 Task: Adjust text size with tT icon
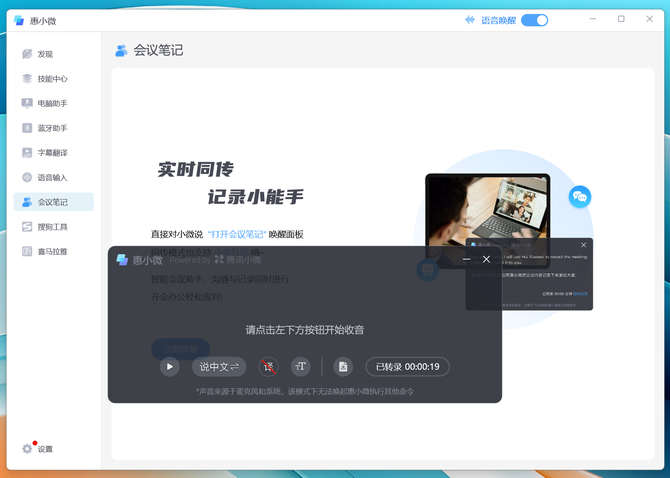click(x=300, y=367)
